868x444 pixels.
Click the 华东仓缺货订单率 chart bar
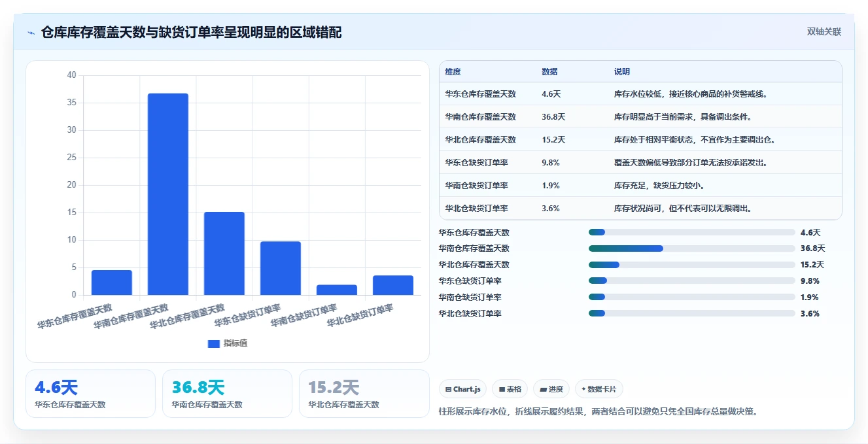pos(281,268)
